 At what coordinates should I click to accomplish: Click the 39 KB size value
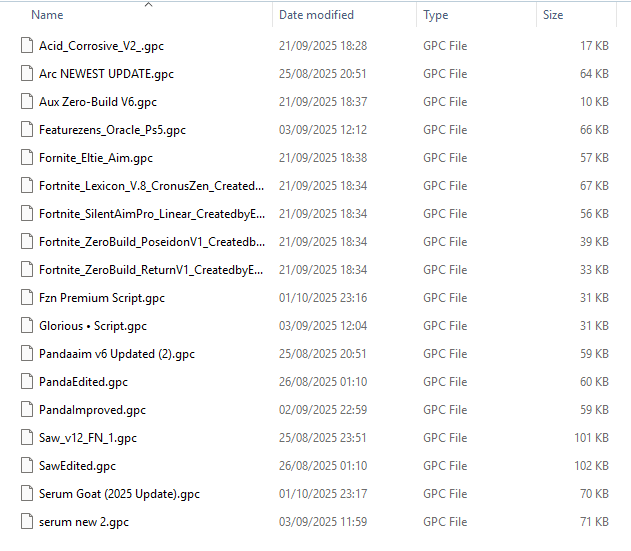point(594,241)
